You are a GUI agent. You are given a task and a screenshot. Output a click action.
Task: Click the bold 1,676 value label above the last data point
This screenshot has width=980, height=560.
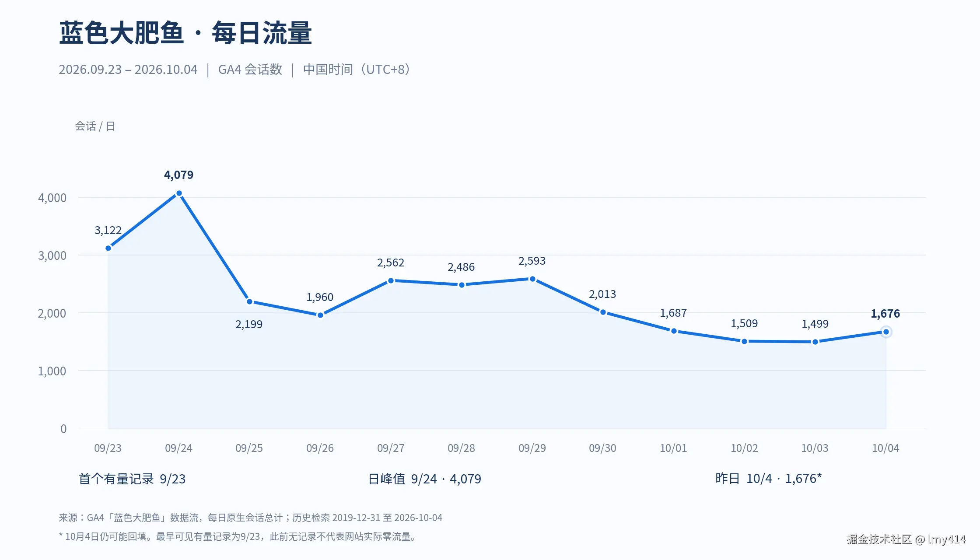coord(885,314)
